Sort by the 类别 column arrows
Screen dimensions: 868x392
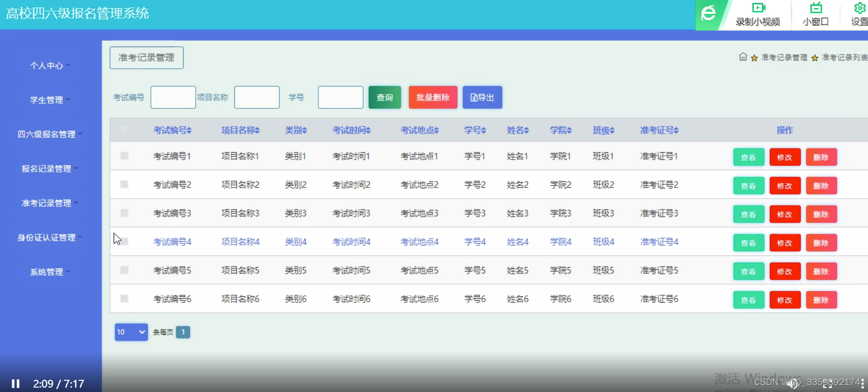(304, 130)
